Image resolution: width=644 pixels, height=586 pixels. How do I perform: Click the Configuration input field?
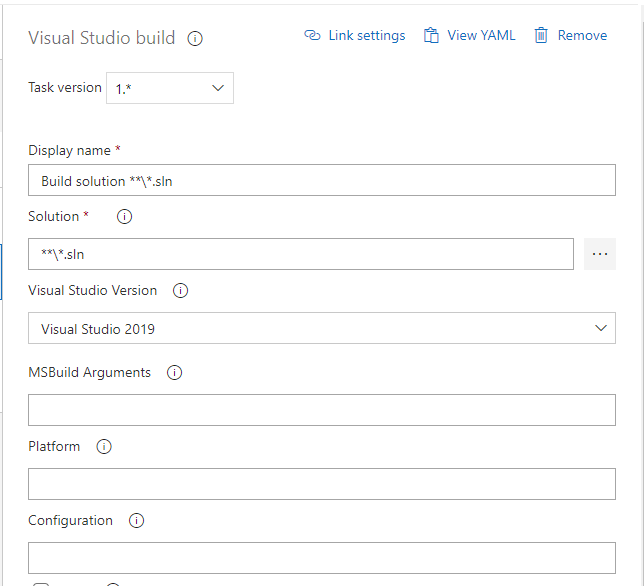[321, 558]
